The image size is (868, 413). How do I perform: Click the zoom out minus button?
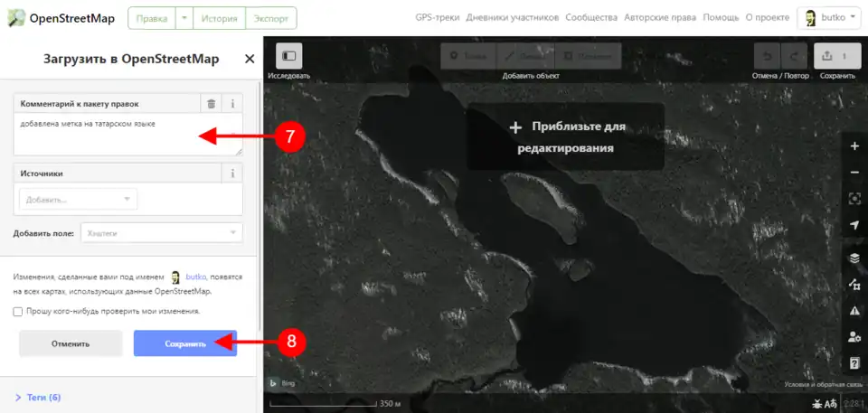[854, 172]
